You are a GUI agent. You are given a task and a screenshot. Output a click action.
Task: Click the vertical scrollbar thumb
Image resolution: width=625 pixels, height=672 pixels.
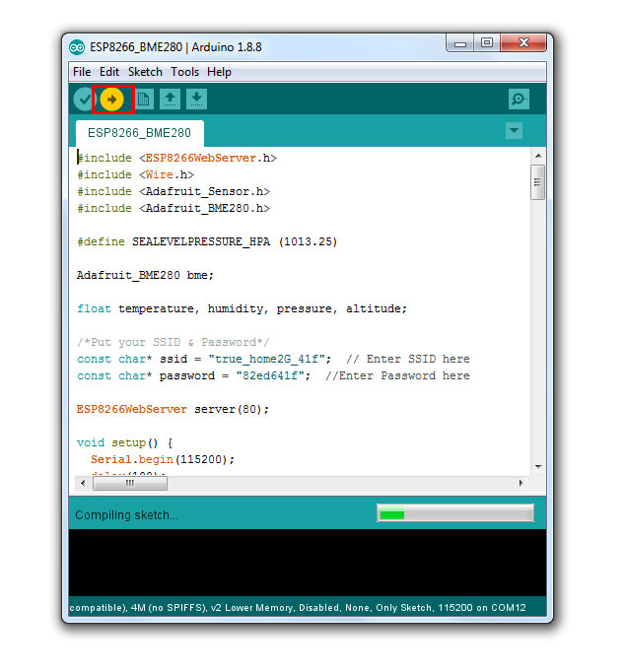537,182
